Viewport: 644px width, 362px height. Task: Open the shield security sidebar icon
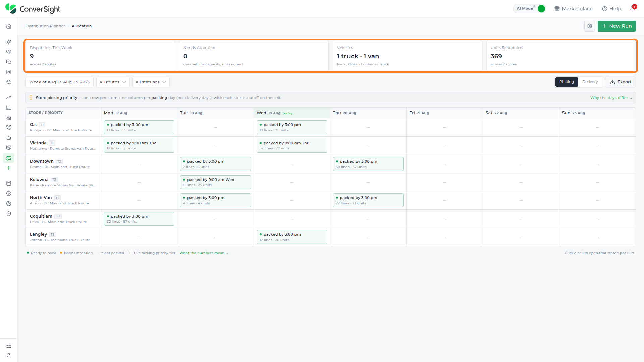9,214
